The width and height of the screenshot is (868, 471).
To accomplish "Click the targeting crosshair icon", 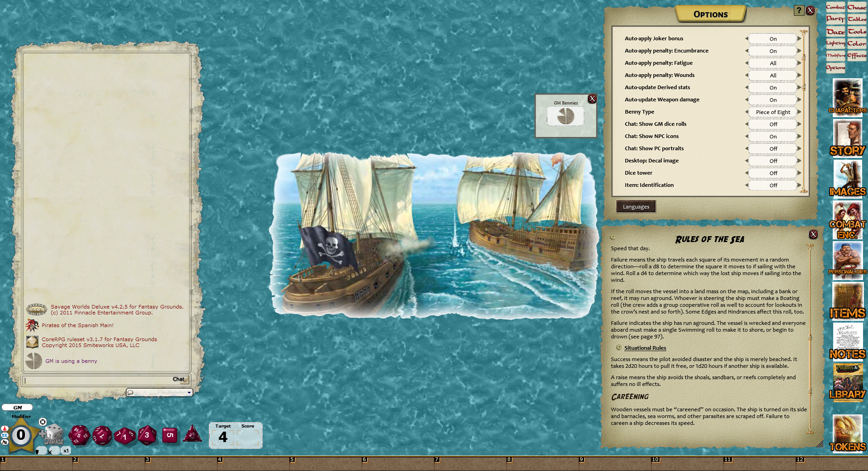I will point(42,422).
